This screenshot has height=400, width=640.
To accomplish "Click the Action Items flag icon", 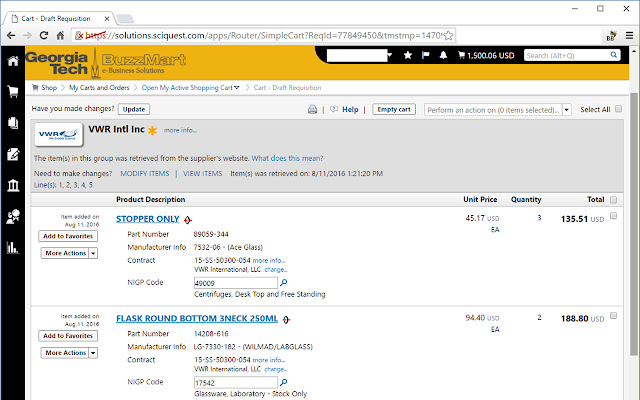I will [x=425, y=55].
